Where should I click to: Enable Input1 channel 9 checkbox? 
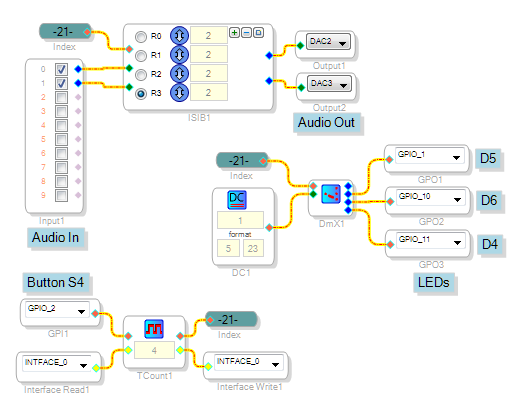click(x=61, y=195)
